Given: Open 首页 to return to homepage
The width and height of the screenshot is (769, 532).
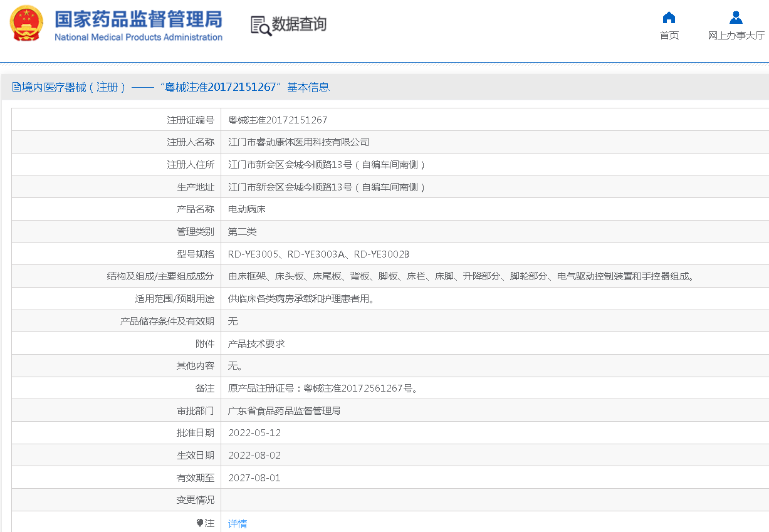Looking at the screenshot, I should coord(668,34).
